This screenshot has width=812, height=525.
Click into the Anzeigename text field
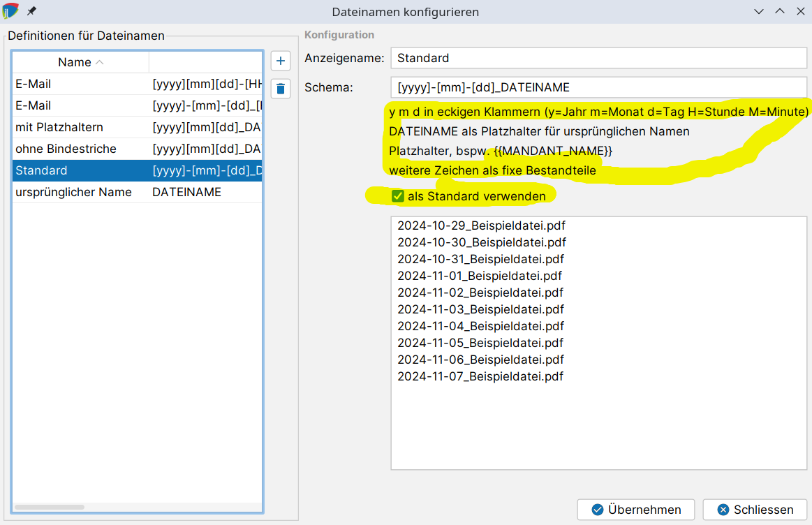pos(598,58)
